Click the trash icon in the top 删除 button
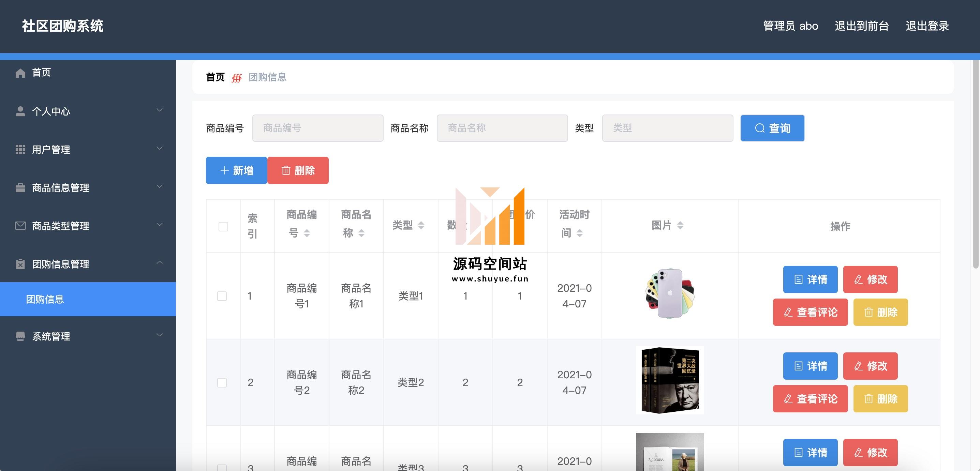This screenshot has width=980, height=471. pyautogui.click(x=286, y=170)
